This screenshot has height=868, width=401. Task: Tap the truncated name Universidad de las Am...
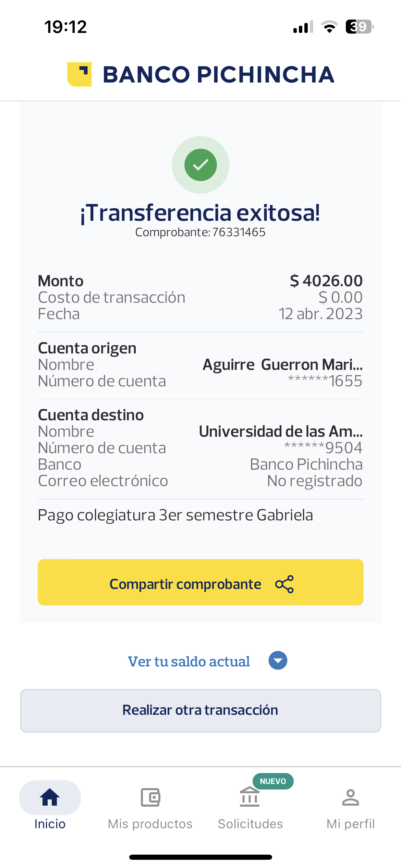pos(281,432)
